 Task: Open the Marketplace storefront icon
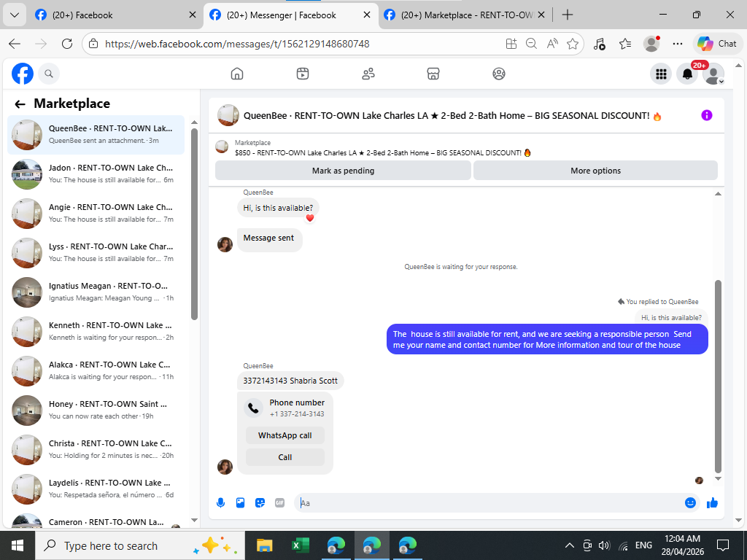coord(433,74)
